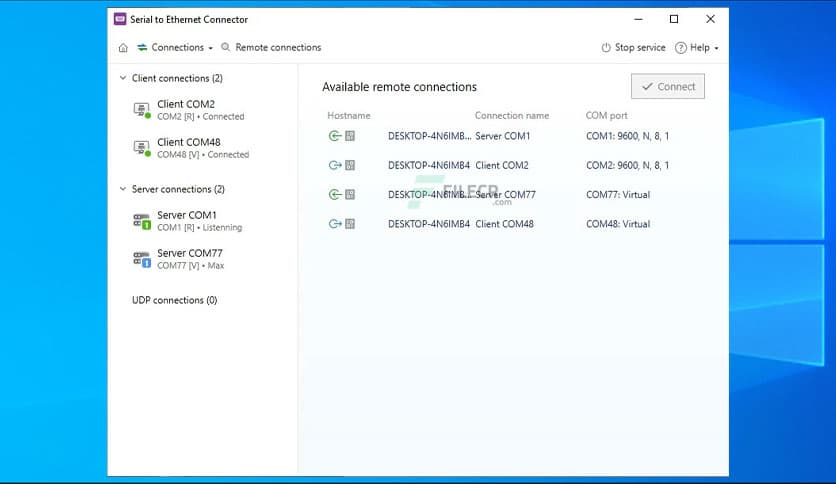Open the Help menu

click(x=697, y=48)
